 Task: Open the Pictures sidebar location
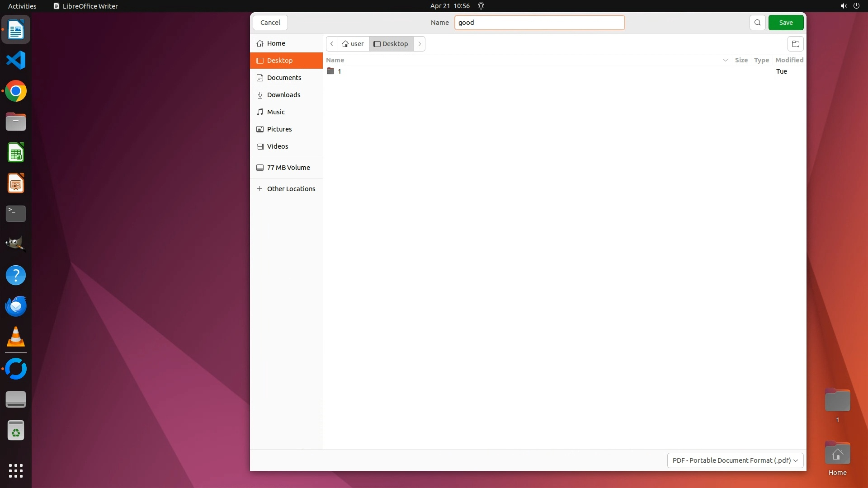(279, 129)
